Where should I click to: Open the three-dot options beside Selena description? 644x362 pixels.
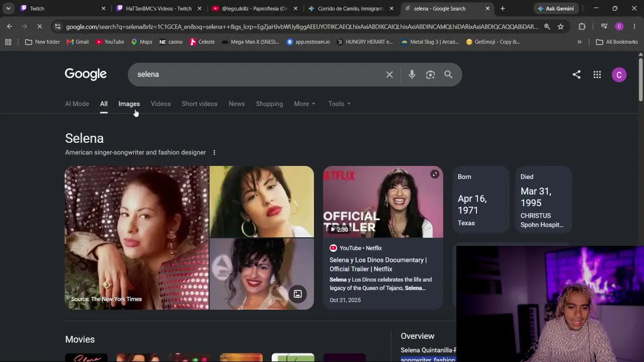pyautogui.click(x=214, y=152)
